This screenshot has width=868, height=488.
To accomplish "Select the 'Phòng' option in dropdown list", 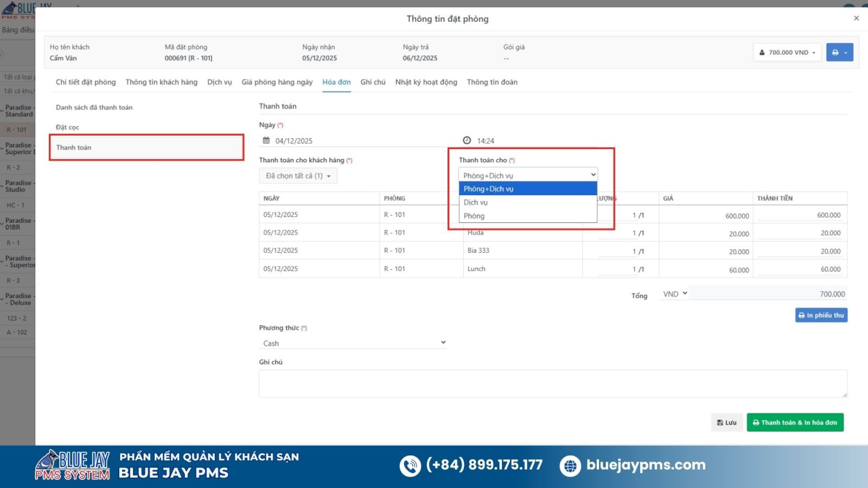I will click(474, 216).
